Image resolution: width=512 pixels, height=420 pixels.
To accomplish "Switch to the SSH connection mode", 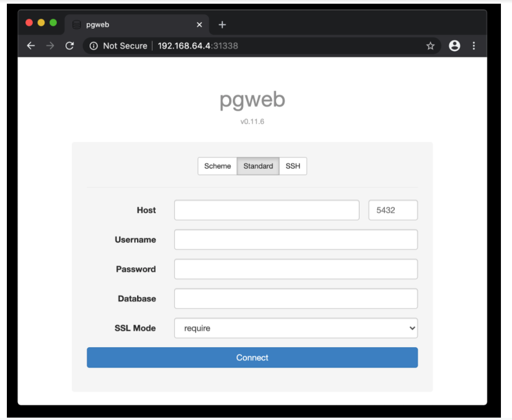I will (x=293, y=166).
